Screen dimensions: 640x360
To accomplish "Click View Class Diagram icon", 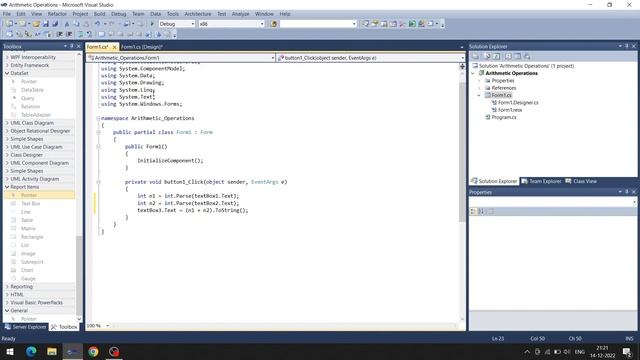I will (x=527, y=56).
